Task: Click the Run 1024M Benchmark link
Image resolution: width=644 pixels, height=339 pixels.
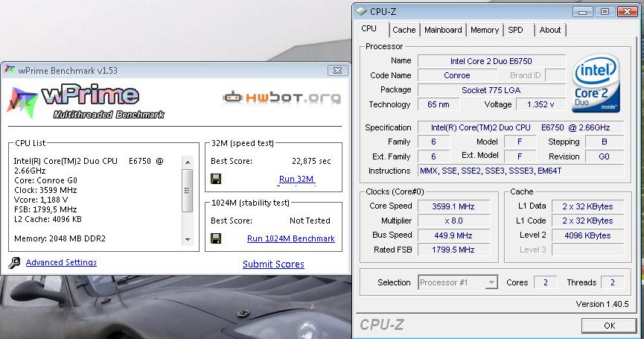Action: pos(291,238)
